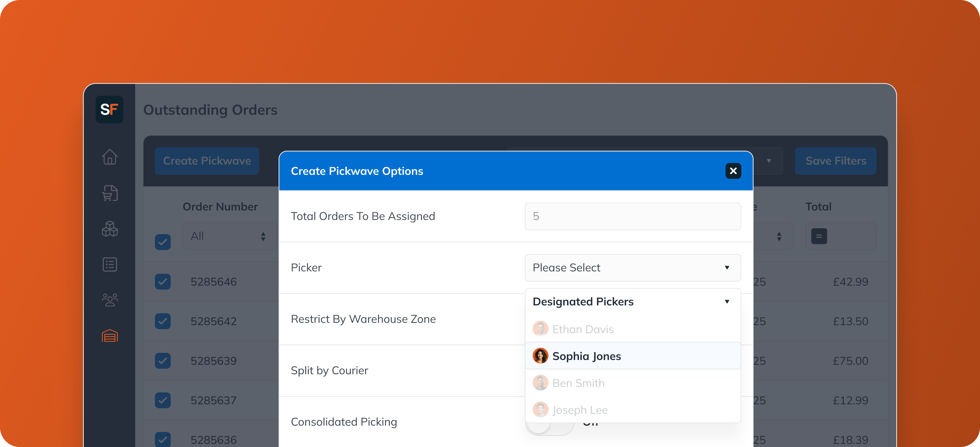This screenshot has height=447, width=980.
Task: Click the equals filter icon under Total
Action: coord(819,236)
